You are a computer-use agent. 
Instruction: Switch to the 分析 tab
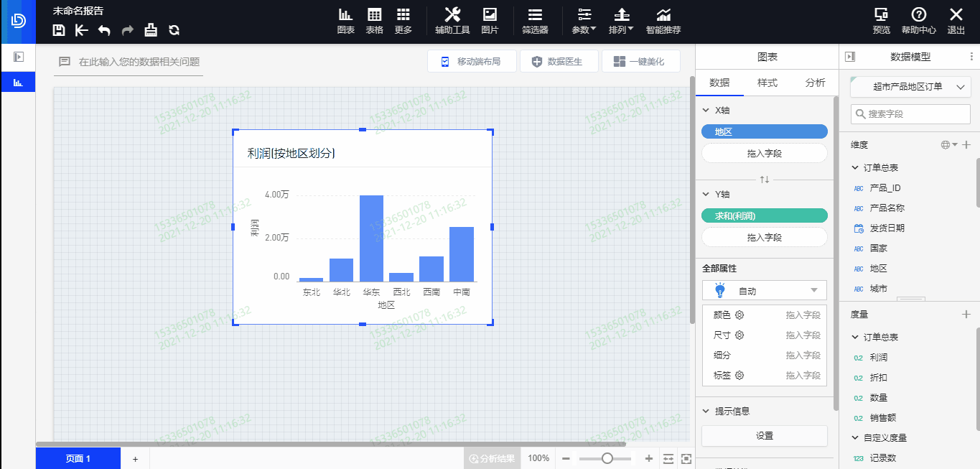815,83
